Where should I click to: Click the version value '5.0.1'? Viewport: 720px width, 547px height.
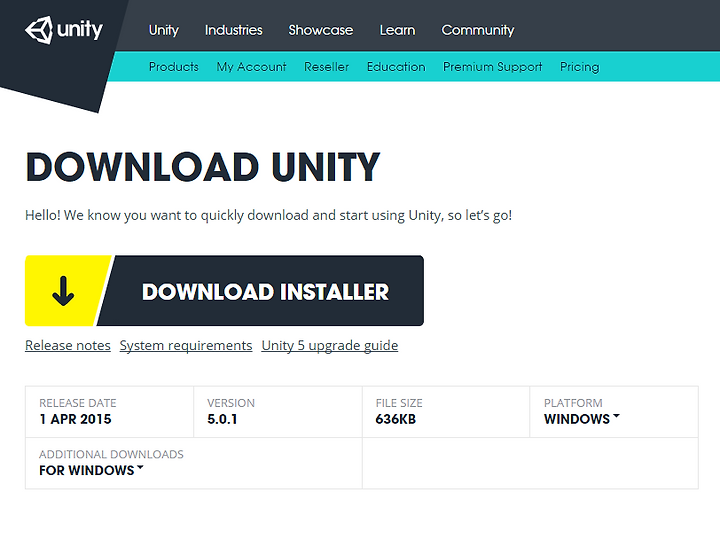[x=222, y=419]
